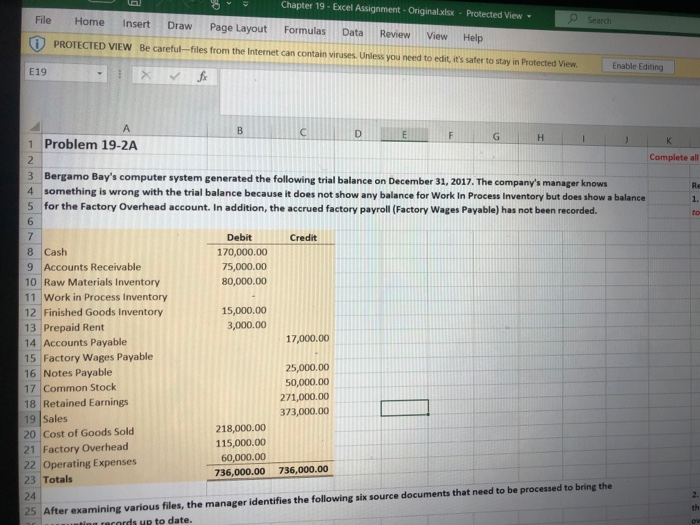Open Customize Quick Access Toolbar dropdown

coord(245,4)
